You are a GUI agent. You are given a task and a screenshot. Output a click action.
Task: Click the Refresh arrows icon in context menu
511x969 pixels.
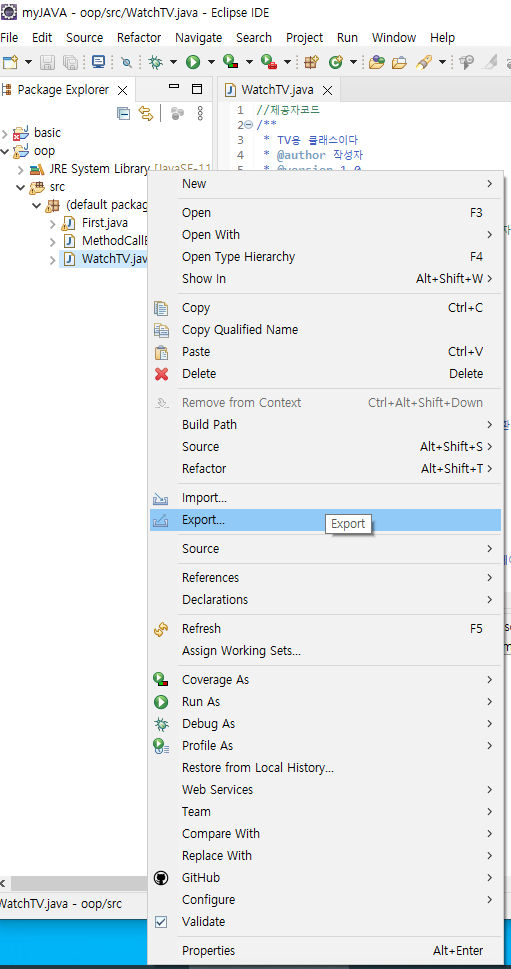[161, 629]
